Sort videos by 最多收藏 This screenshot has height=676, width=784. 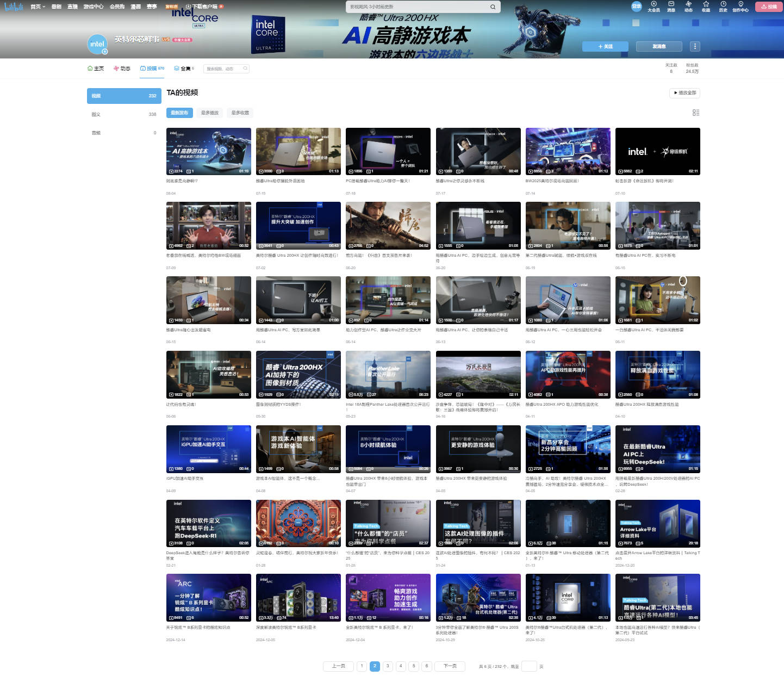tap(240, 113)
